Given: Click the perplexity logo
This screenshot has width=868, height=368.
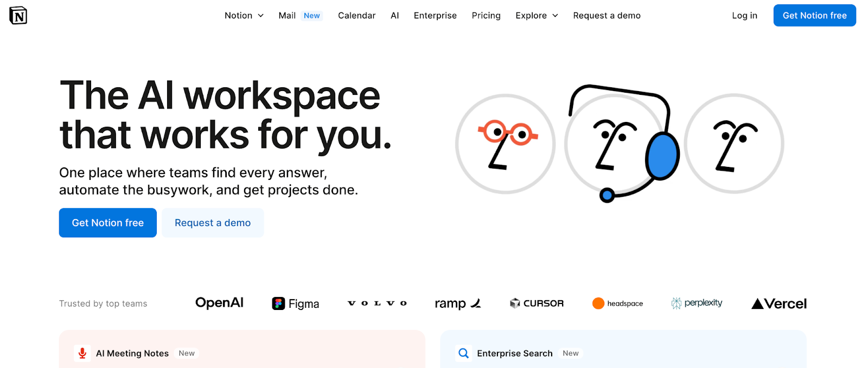Looking at the screenshot, I should coord(697,303).
